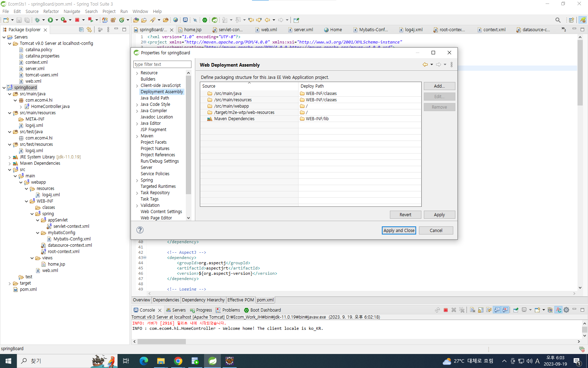Click the Spring leaf toolbar icon
This screenshot has height=368, width=588.
click(x=215, y=20)
